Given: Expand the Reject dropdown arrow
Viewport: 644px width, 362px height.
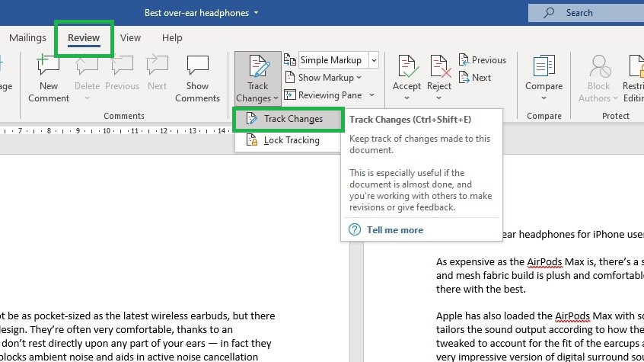Looking at the screenshot, I should coord(438,98).
